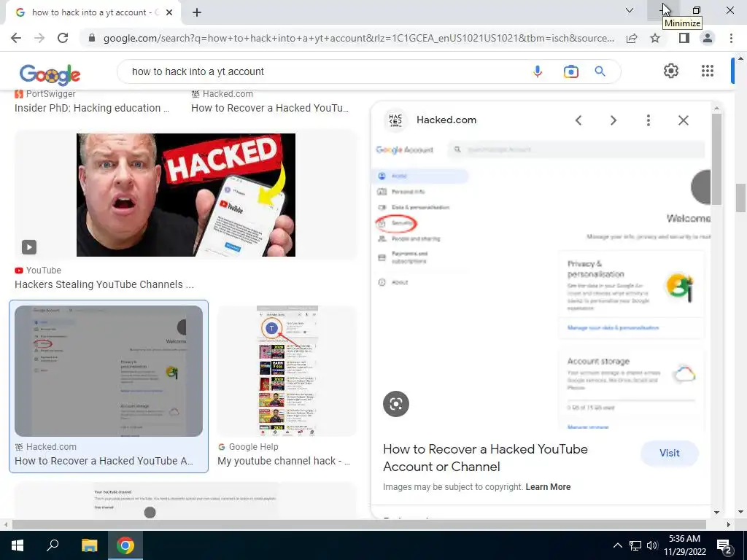Open 'Hackers Stealing YouTube Channels' title

point(104,284)
